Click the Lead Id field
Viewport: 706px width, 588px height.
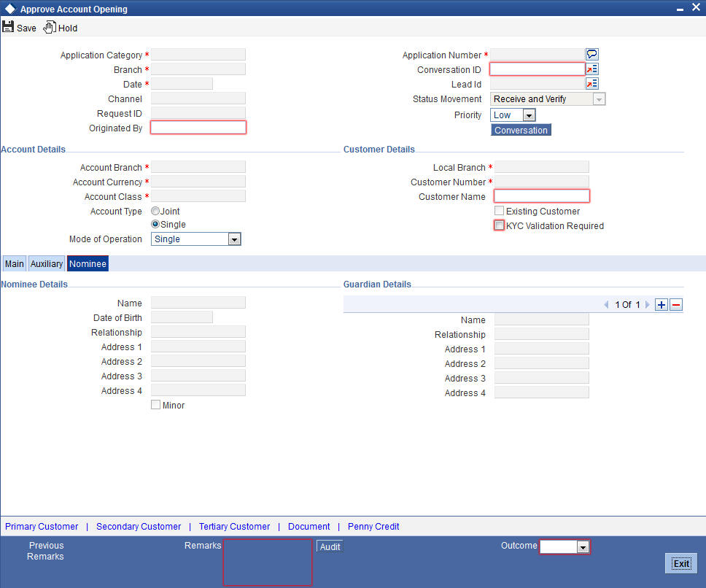click(537, 84)
